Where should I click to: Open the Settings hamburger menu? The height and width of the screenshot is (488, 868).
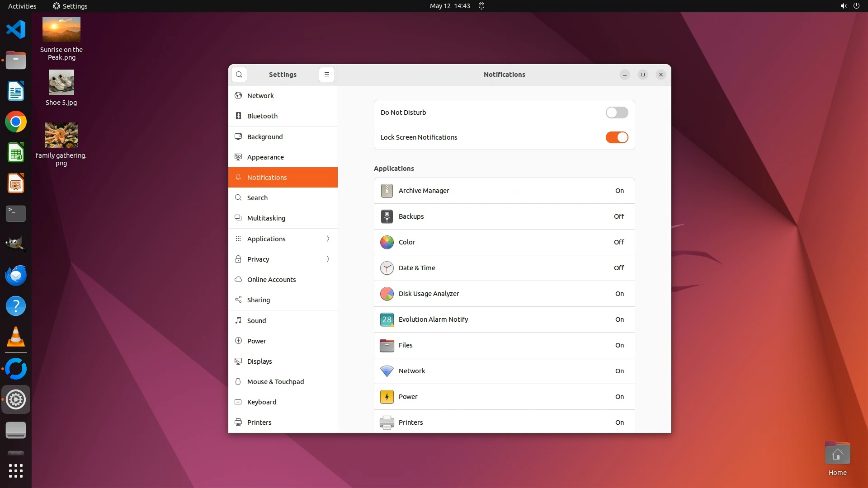tap(327, 75)
